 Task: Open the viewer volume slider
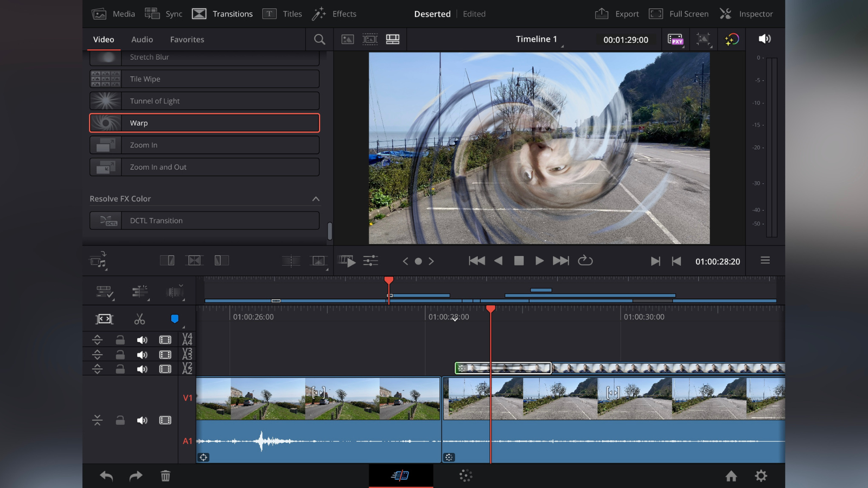(764, 39)
